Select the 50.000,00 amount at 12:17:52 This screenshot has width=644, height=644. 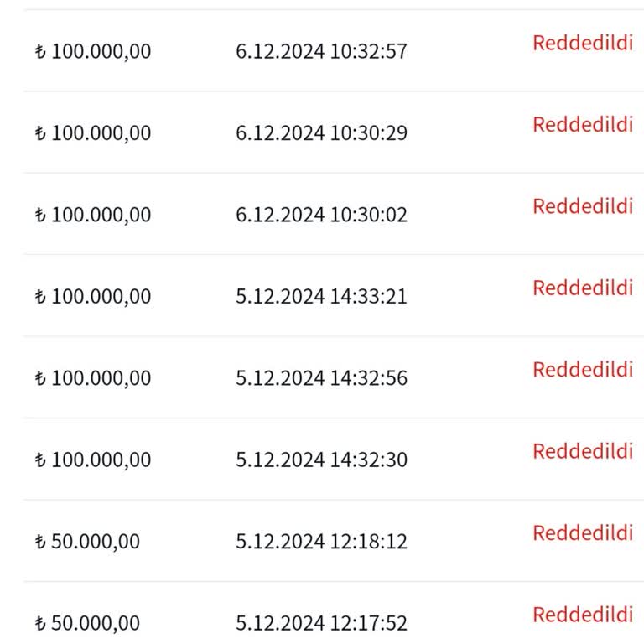click(x=87, y=623)
